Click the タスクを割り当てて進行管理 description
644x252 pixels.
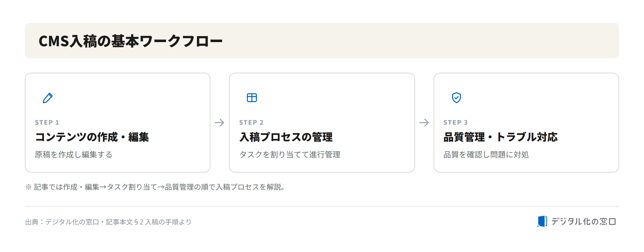click(x=290, y=155)
